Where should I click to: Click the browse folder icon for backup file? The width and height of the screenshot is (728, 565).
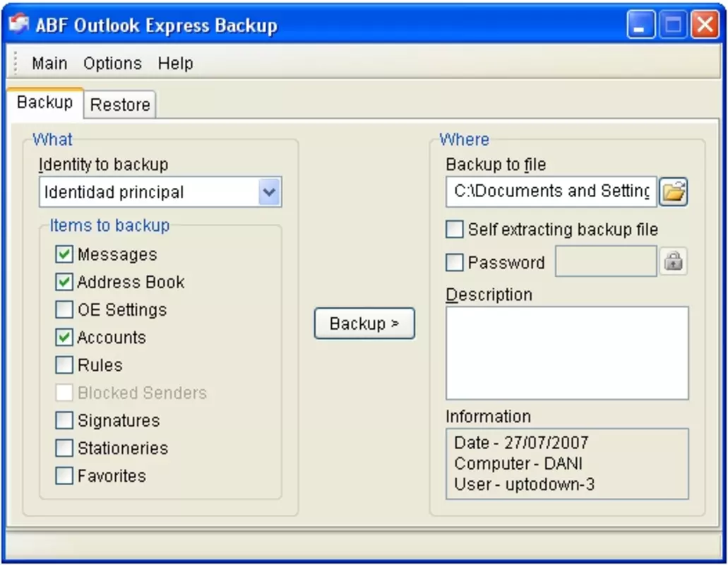pyautogui.click(x=673, y=191)
